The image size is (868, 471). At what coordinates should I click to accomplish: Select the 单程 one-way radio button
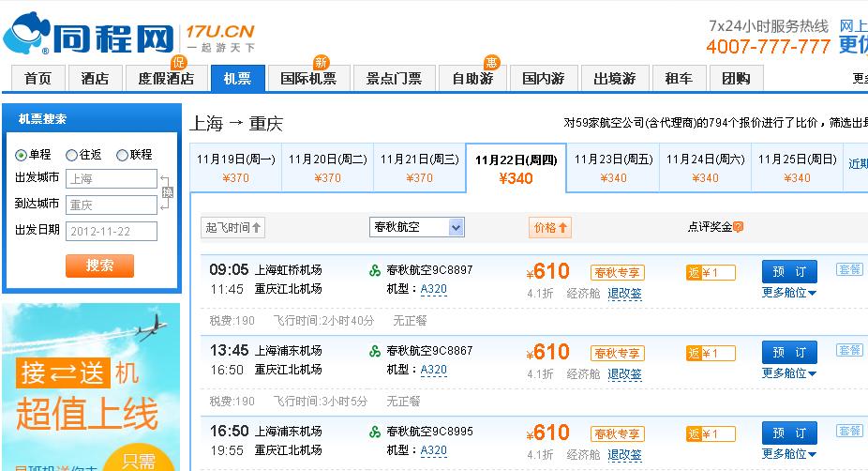(x=22, y=155)
